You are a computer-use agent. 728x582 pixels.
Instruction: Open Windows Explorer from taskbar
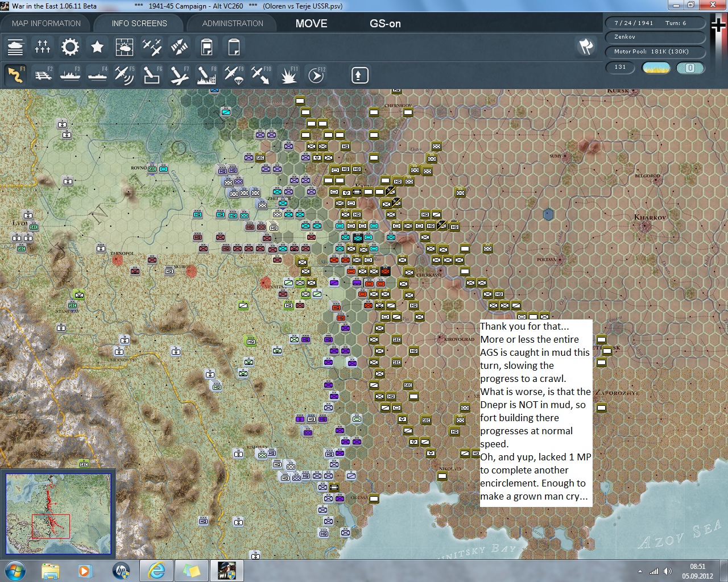click(51, 571)
